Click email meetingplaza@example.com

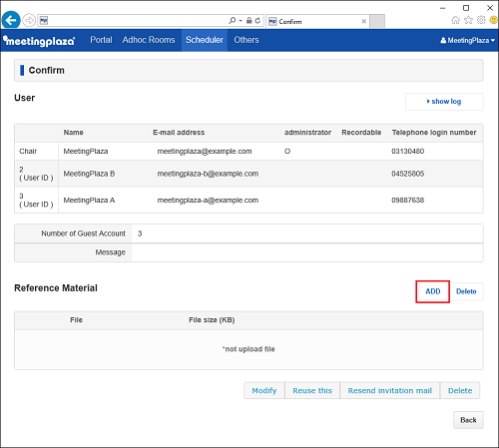205,152
